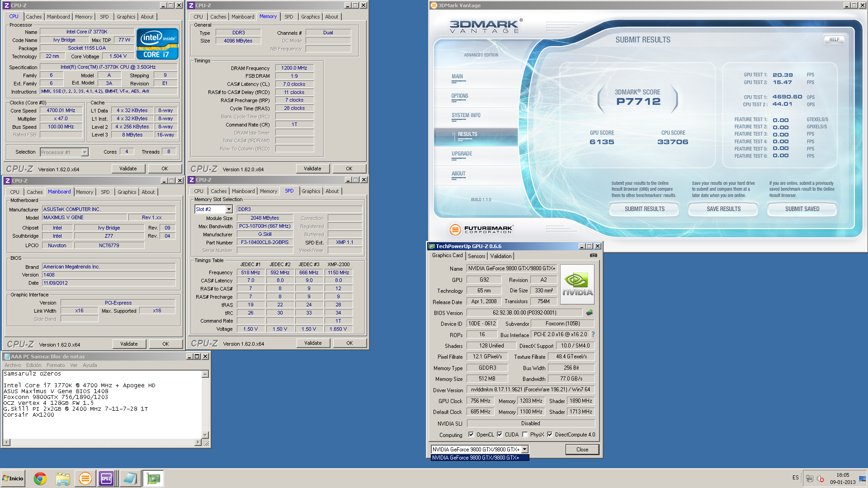Click the orange 3DMark Vantage taskbar icon

[x=85, y=479]
